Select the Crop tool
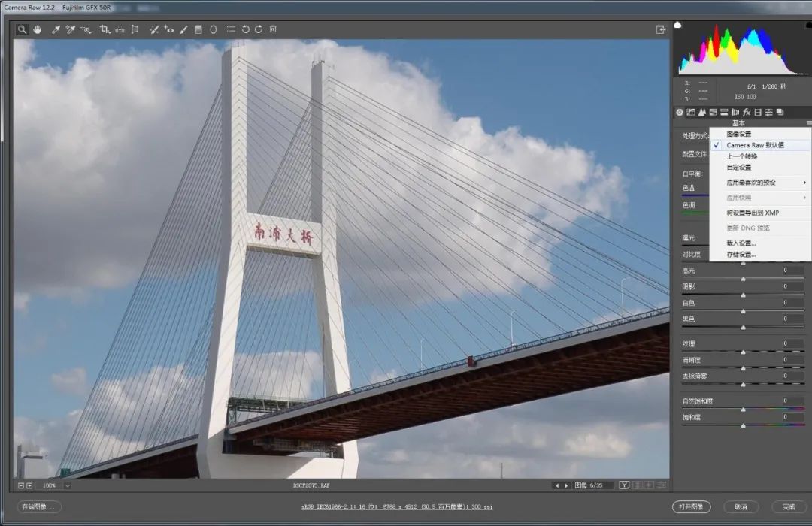Screen dimensions: 812x526 coord(105,29)
